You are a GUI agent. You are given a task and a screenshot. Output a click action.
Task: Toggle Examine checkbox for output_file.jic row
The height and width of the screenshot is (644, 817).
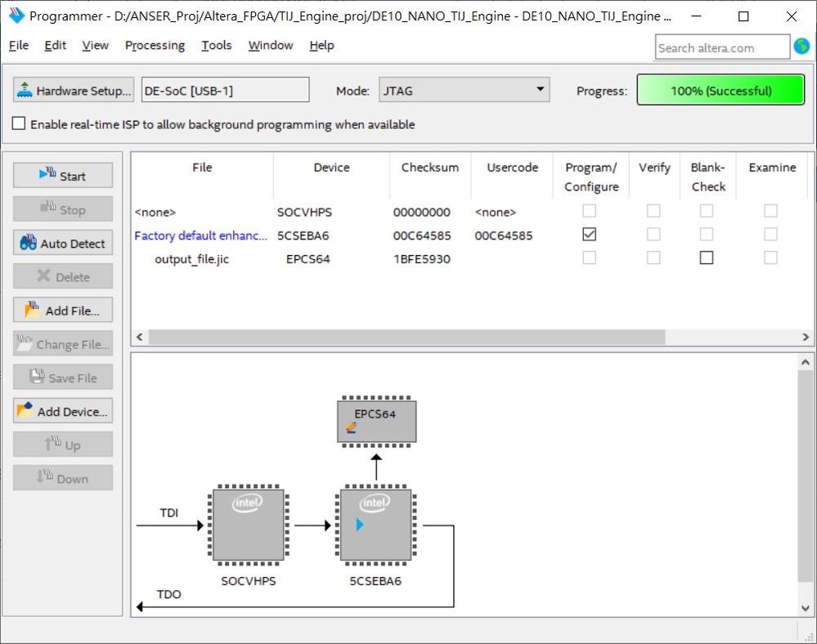770,257
